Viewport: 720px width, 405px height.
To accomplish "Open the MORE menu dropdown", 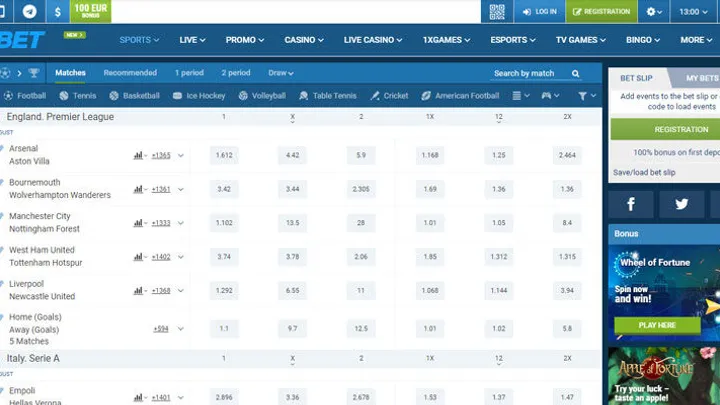I will (x=696, y=40).
